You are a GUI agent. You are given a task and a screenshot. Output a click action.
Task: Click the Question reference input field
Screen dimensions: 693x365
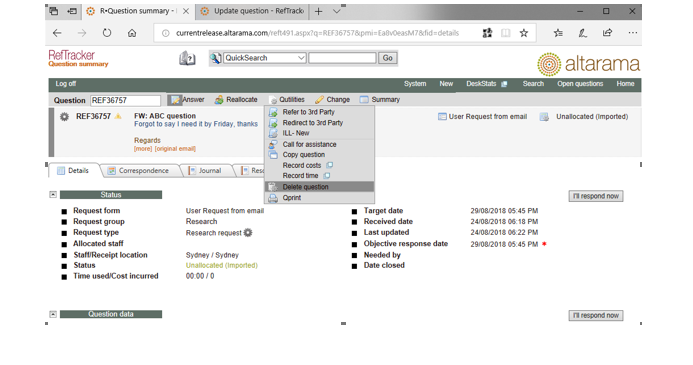tap(125, 100)
